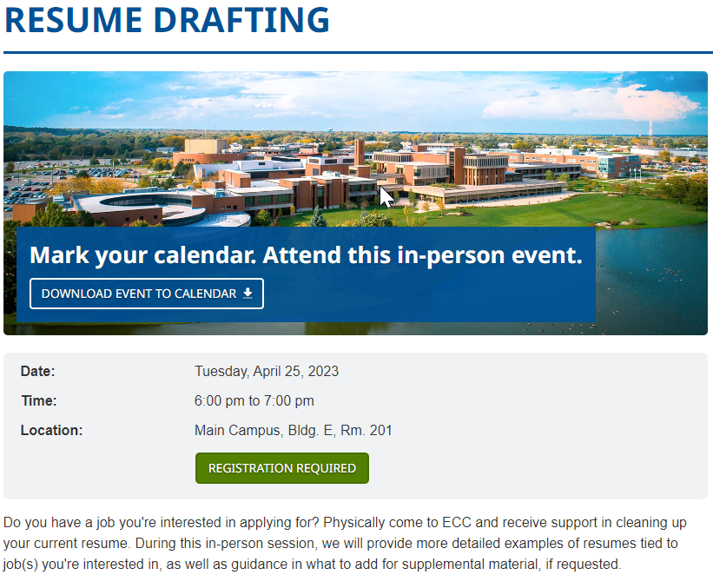Click the Location: label
This screenshot has width=713, height=588.
(52, 430)
